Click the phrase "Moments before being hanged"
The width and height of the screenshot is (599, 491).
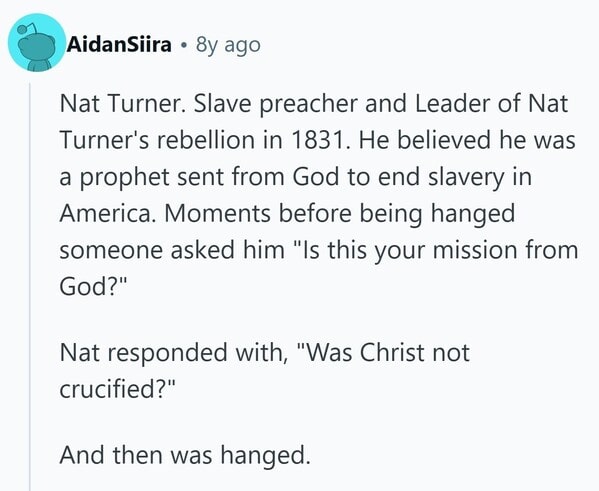340,214
